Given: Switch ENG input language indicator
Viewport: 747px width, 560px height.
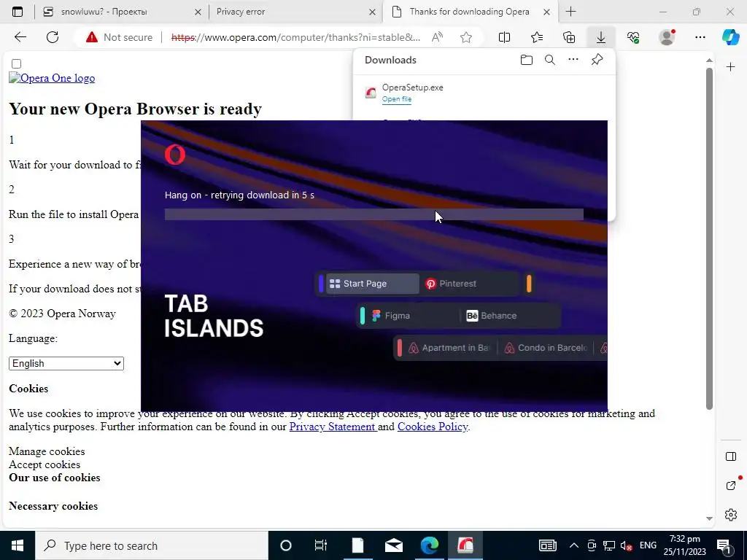Looking at the screenshot, I should pyautogui.click(x=648, y=545).
